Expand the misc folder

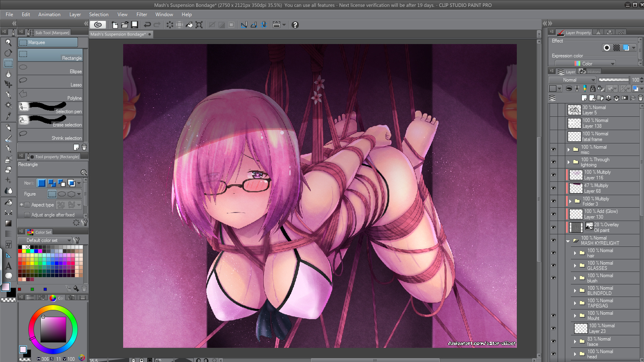coord(568,149)
